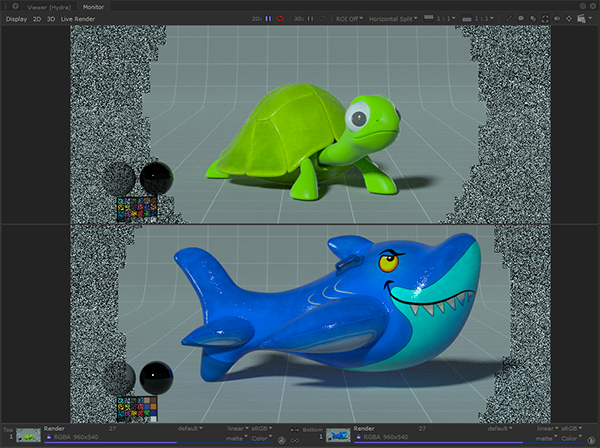
Task: Click the top render progress bar
Action: pos(110,442)
